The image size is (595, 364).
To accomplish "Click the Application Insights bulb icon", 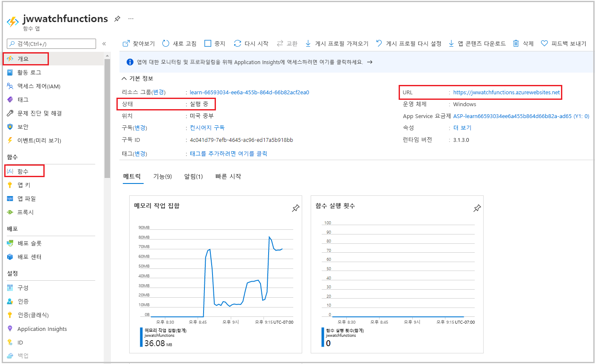I will click(x=10, y=329).
